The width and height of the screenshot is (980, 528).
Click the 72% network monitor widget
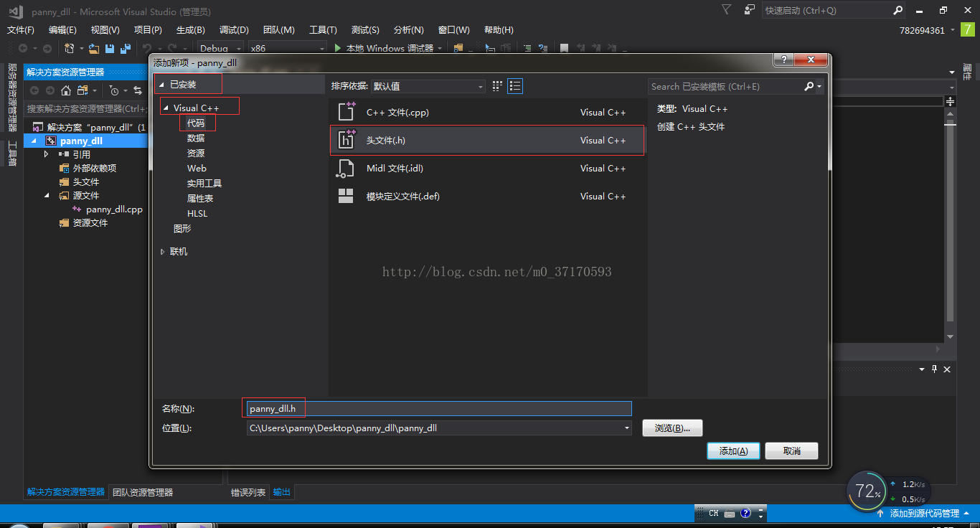[867, 491]
